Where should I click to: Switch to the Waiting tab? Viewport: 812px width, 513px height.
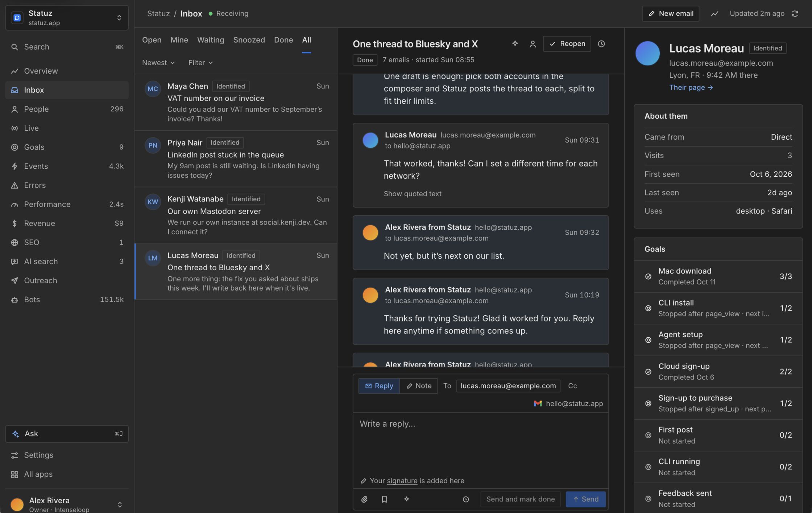(211, 40)
